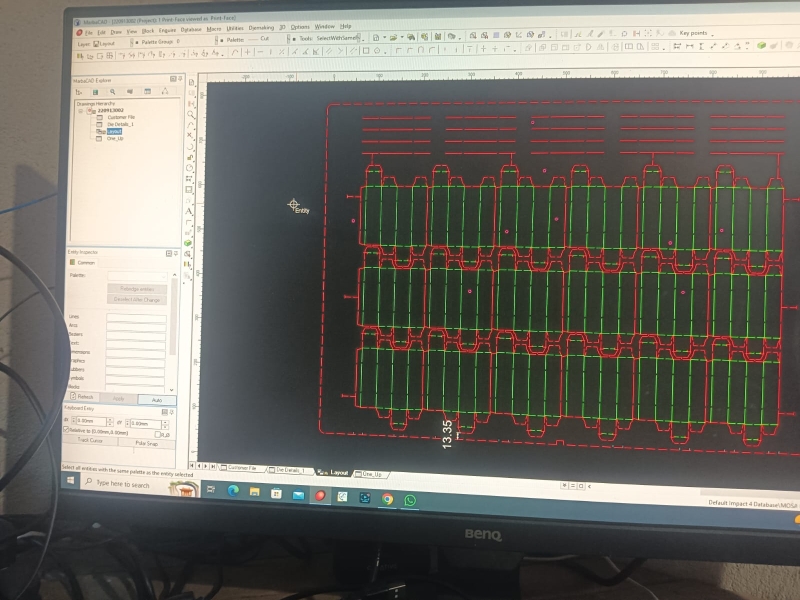Open the Palette dropdown in Entity Inspector
This screenshot has height=600, width=800.
[137, 274]
